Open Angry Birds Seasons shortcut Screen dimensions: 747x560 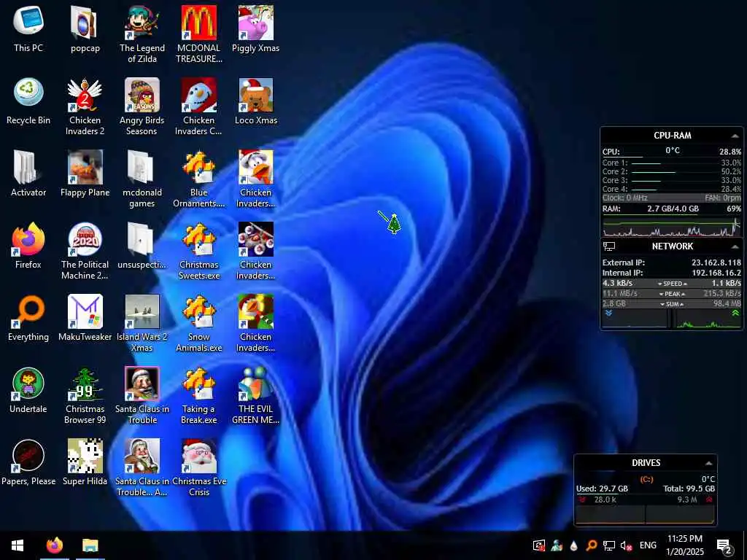[142, 106]
